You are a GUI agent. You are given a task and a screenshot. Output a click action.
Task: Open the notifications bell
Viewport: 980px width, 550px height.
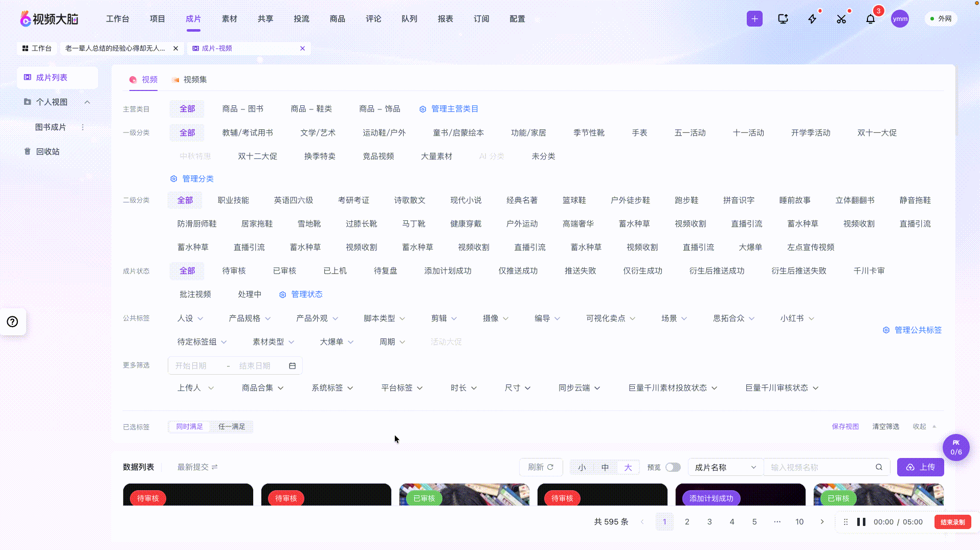(x=871, y=19)
